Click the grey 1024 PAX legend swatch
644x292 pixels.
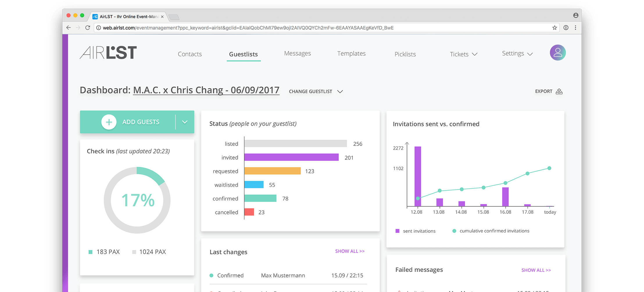[x=134, y=252]
